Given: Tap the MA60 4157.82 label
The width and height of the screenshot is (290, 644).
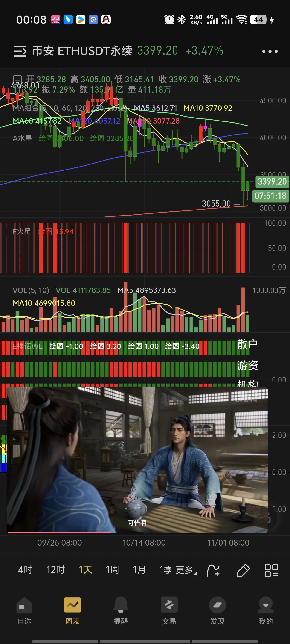Looking at the screenshot, I should 37,121.
